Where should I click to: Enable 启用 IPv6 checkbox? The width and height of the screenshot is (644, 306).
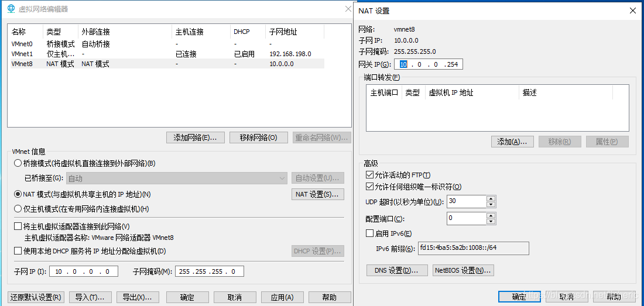[369, 233]
